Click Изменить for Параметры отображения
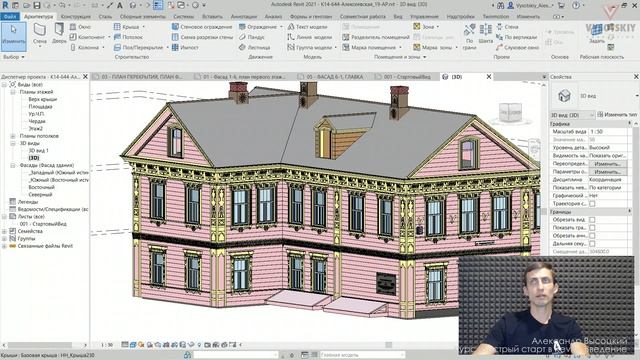 (607, 172)
